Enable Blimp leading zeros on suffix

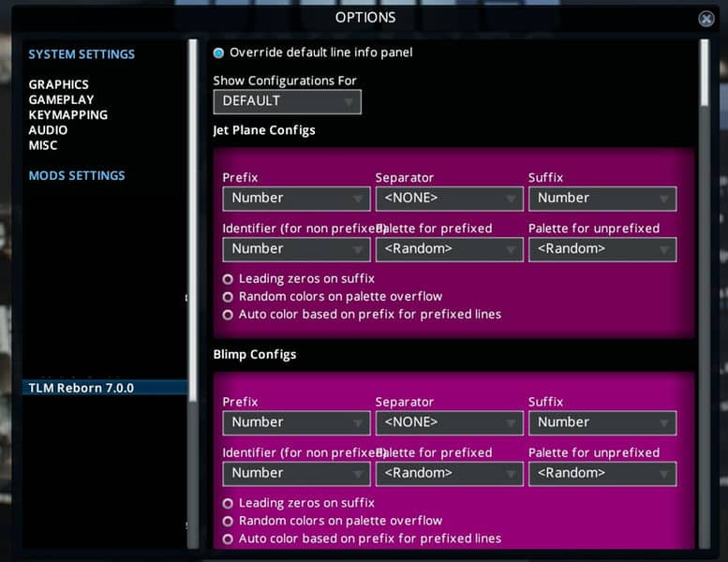coord(228,503)
